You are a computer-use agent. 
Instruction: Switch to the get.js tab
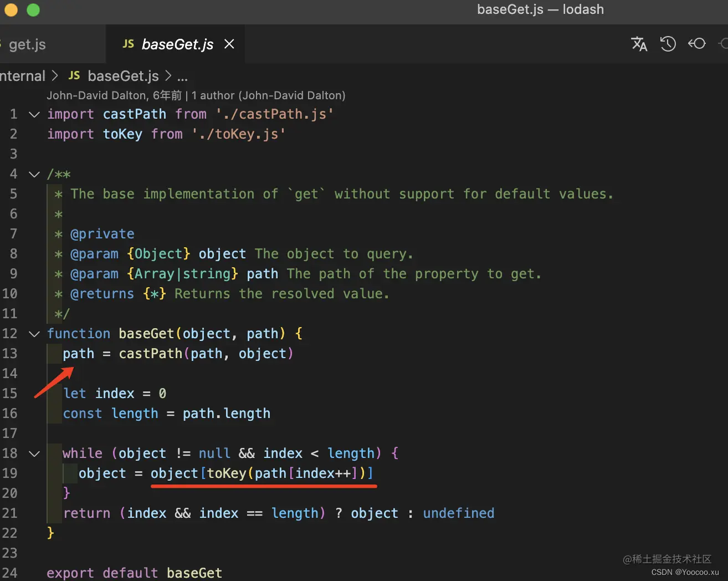pos(28,44)
